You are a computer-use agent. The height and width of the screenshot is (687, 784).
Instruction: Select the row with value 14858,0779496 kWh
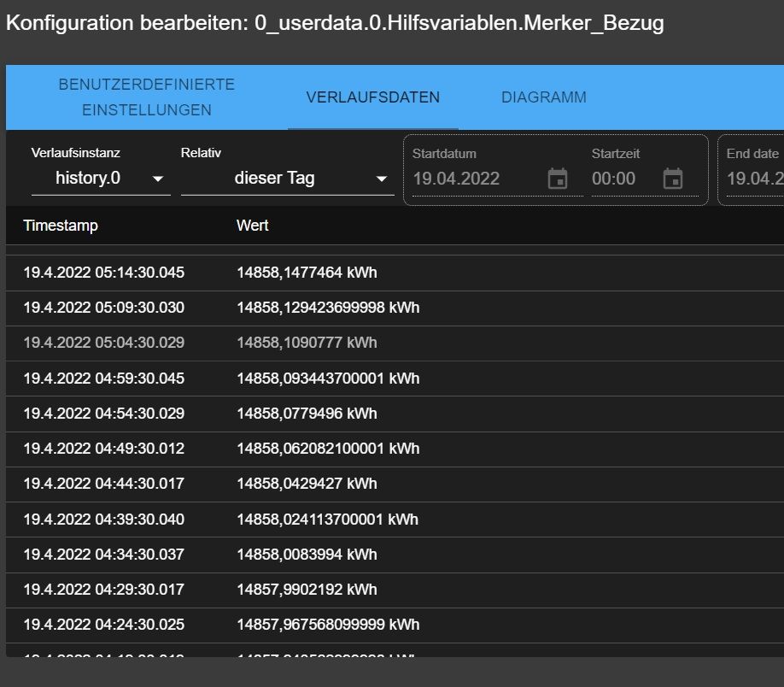coord(307,414)
